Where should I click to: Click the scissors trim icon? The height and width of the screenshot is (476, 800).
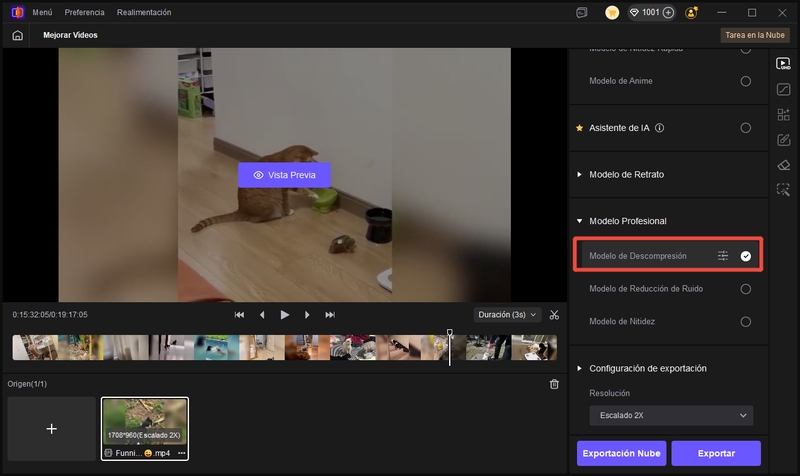[554, 314]
